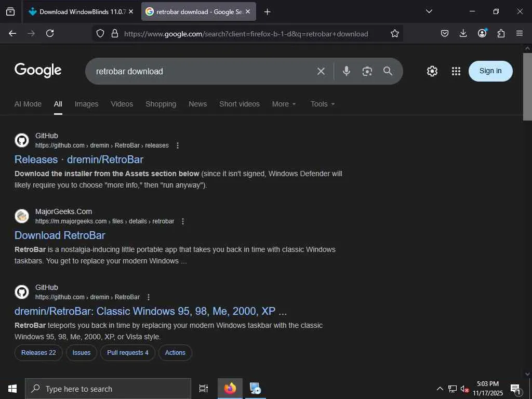Expand the More search filters
Screen dimensions: 532x399
coord(284,104)
